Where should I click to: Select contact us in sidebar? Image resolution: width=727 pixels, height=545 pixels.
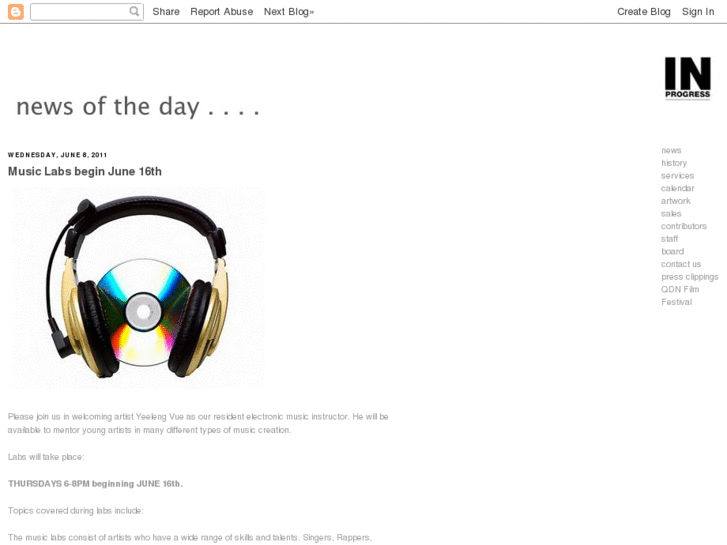coord(681,264)
